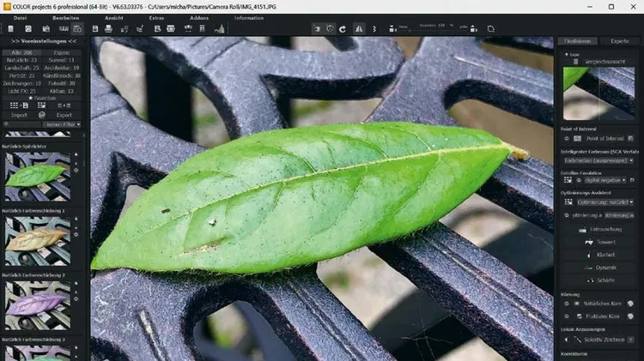Toggle the Vergleichsansicht checkbox
644x361 pixels.
click(x=575, y=62)
